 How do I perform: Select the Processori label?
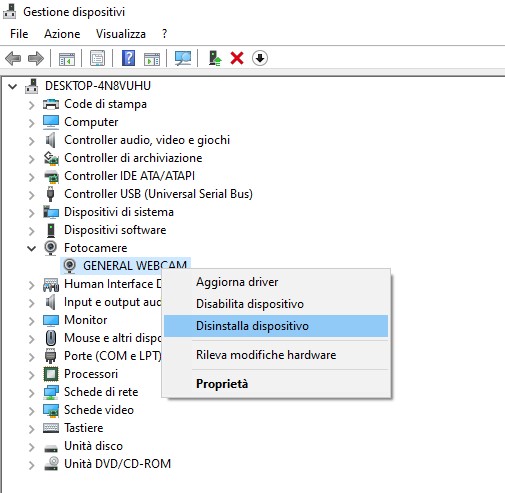point(91,374)
